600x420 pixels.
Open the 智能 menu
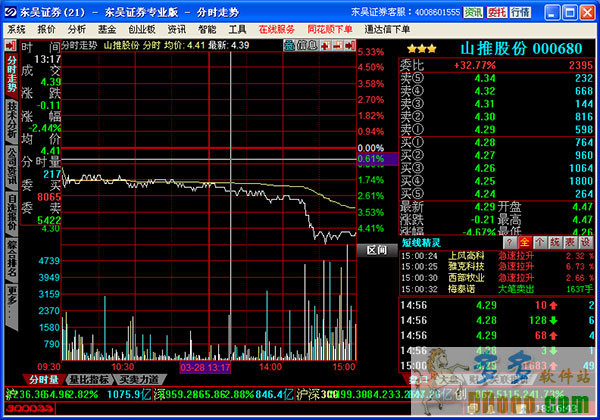point(207,29)
